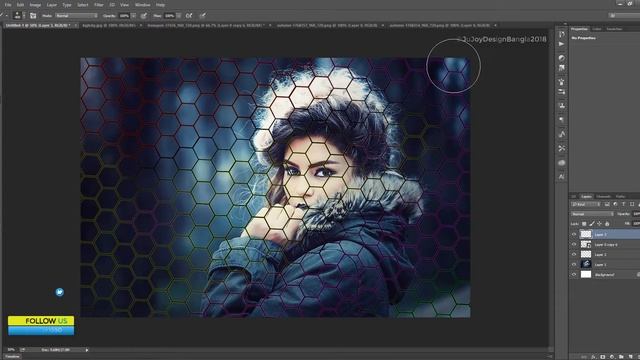Viewport: 640px width, 360px height.
Task: Lock all padlock icon in Layers panel
Action: pos(607,224)
